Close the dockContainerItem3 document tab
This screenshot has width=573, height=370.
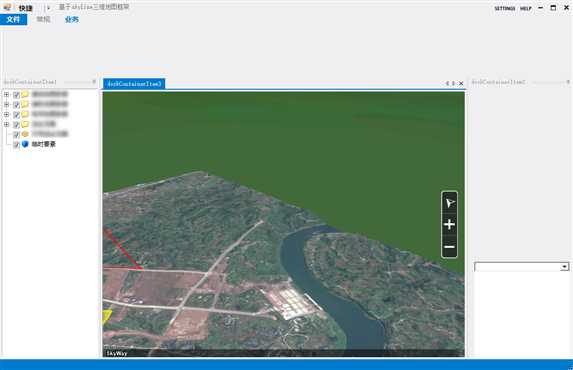click(461, 83)
